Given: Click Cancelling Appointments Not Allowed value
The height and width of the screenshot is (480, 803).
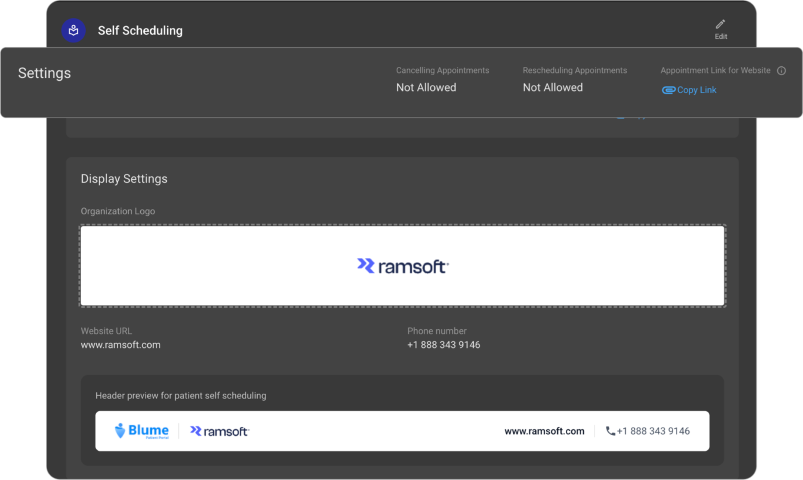Looking at the screenshot, I should [426, 88].
